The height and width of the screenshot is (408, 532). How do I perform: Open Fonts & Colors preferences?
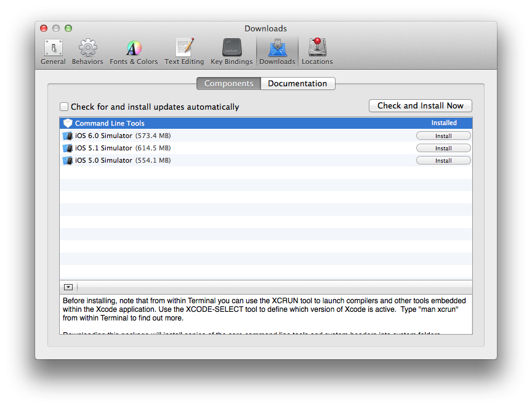pos(134,52)
